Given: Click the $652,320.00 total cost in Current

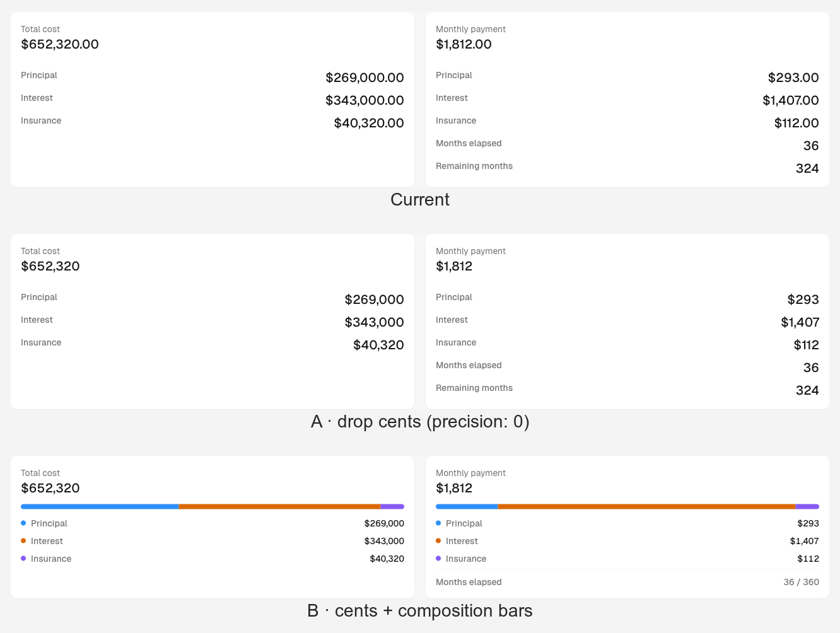Looking at the screenshot, I should click(60, 44).
